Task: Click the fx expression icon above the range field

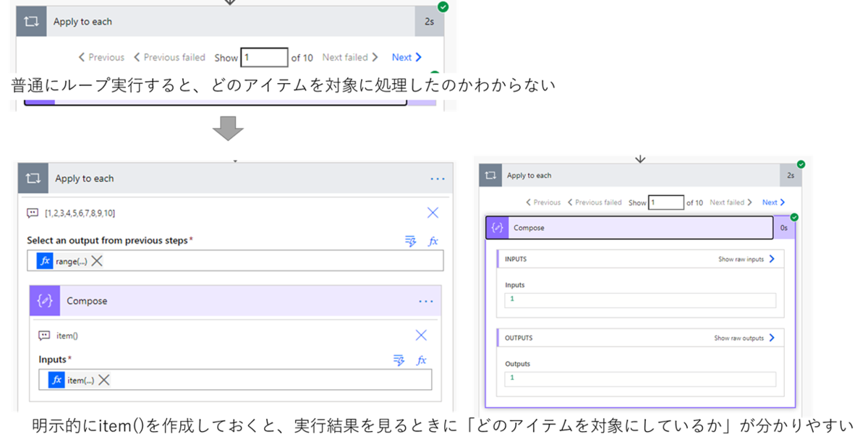Action: (433, 241)
